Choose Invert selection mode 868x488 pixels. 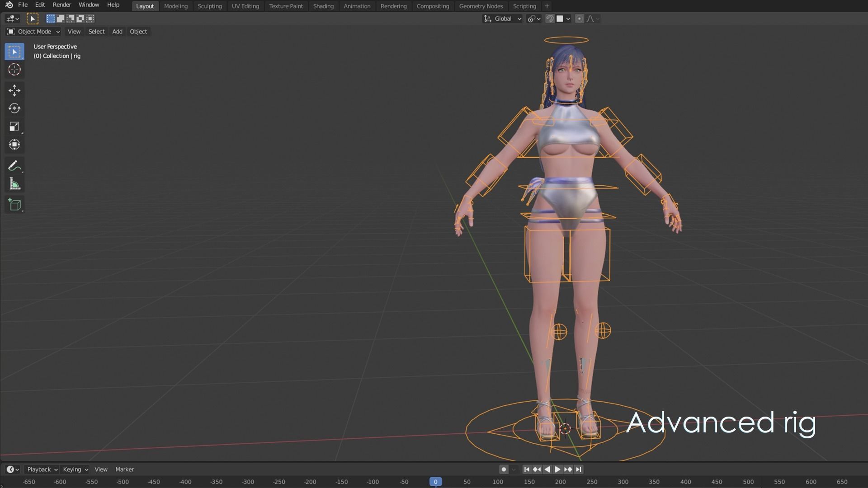(80, 19)
